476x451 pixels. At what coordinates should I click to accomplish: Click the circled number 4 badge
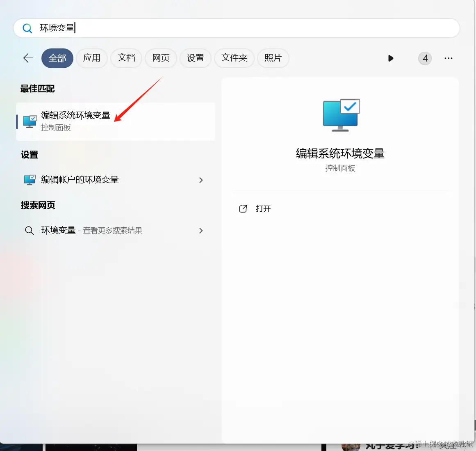[x=425, y=58]
